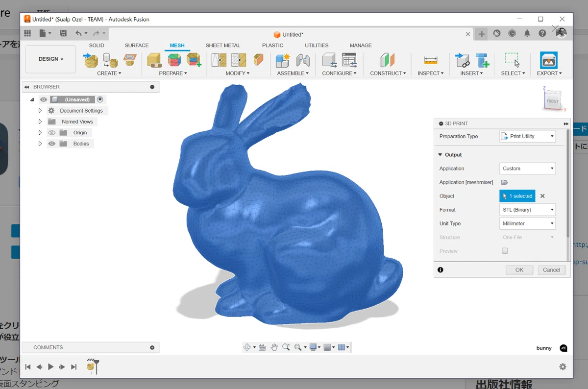Screen dimensions: 588x389
Task: Expand the Named Views tree node
Action: click(x=40, y=122)
